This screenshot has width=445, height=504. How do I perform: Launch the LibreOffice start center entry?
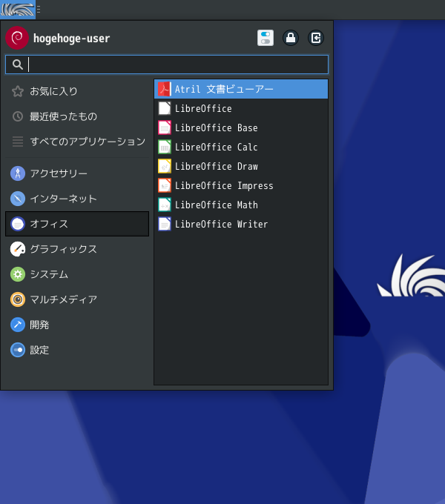click(x=241, y=108)
